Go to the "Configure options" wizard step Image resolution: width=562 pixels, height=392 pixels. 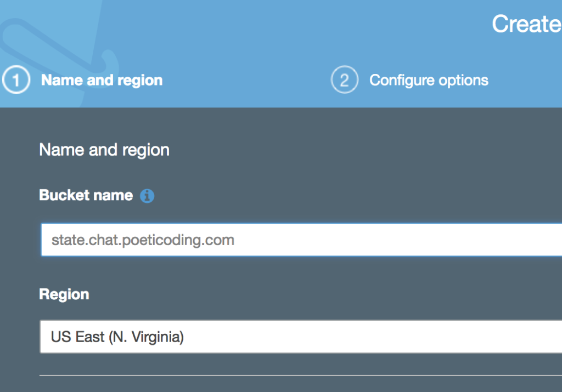point(429,81)
